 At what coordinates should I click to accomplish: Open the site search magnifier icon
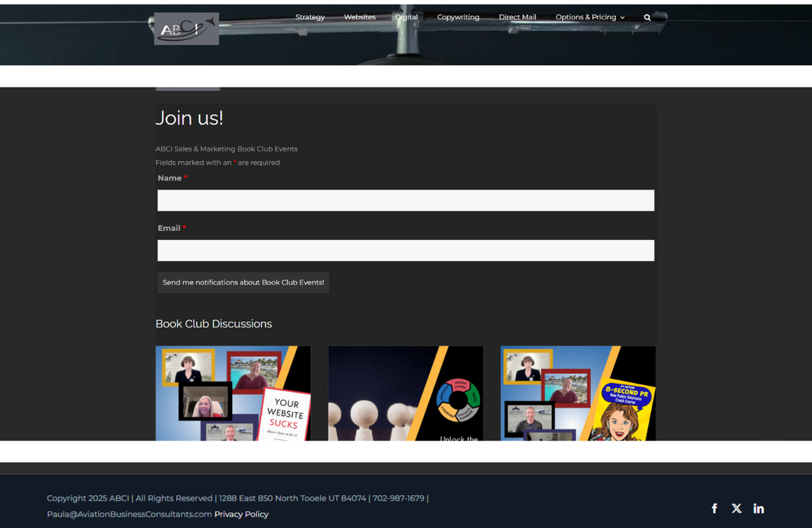pyautogui.click(x=648, y=18)
